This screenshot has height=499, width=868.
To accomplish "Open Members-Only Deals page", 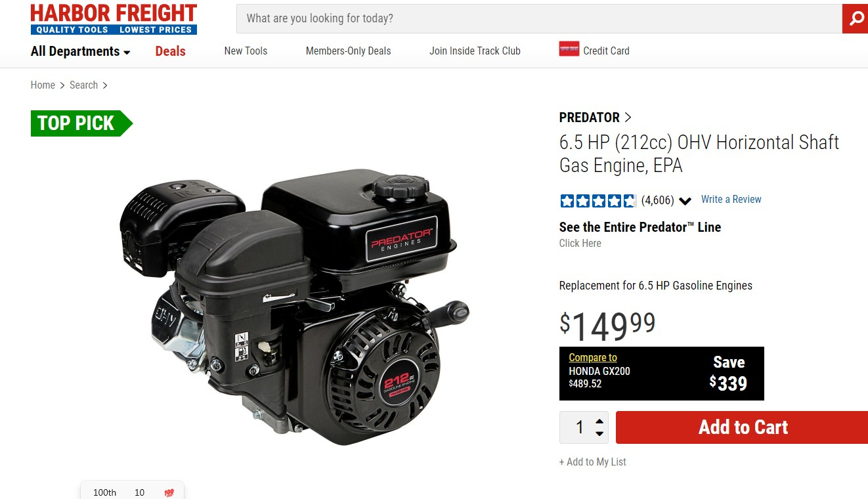I will pyautogui.click(x=348, y=51).
